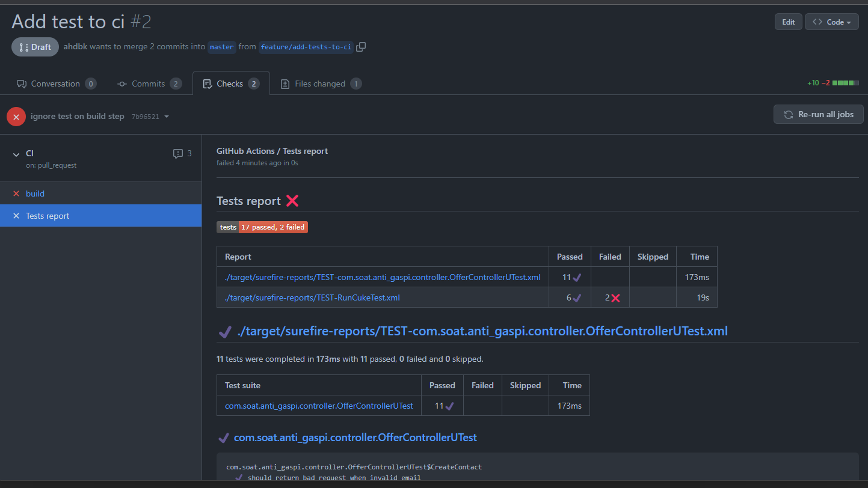Click the 173ms time cell in Report table
The width and height of the screenshot is (868, 488).
click(697, 277)
